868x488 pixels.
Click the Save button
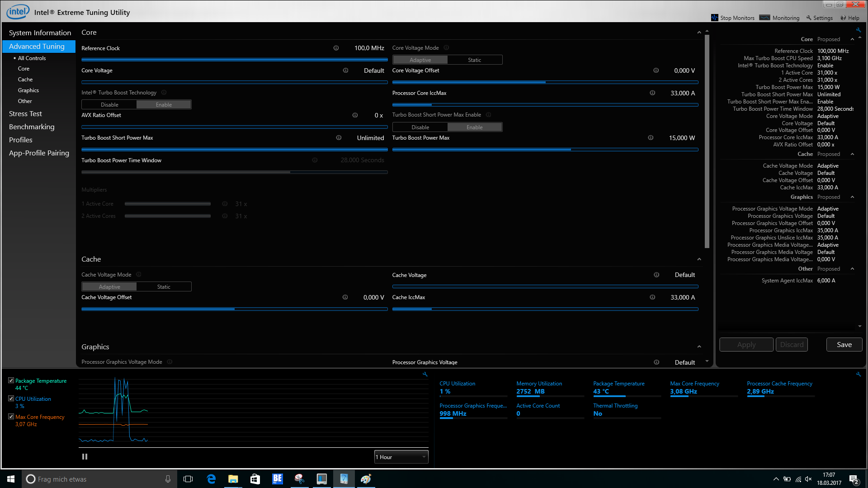[x=844, y=344]
